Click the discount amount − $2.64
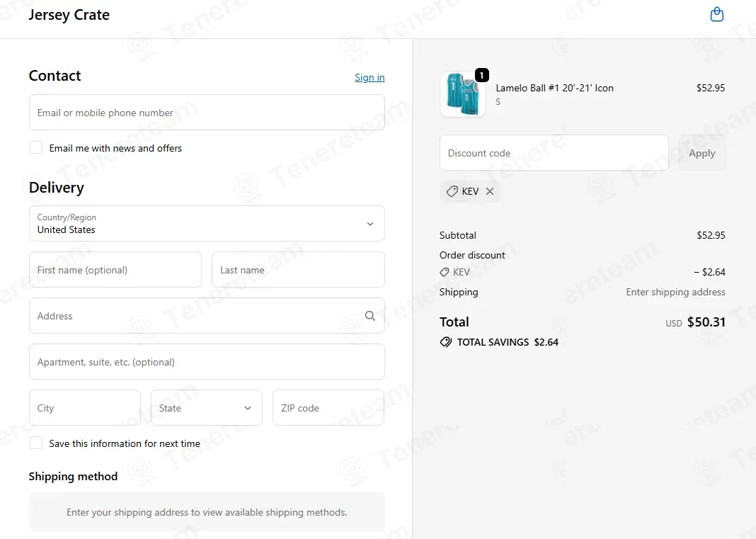The height and width of the screenshot is (539, 756). click(710, 272)
